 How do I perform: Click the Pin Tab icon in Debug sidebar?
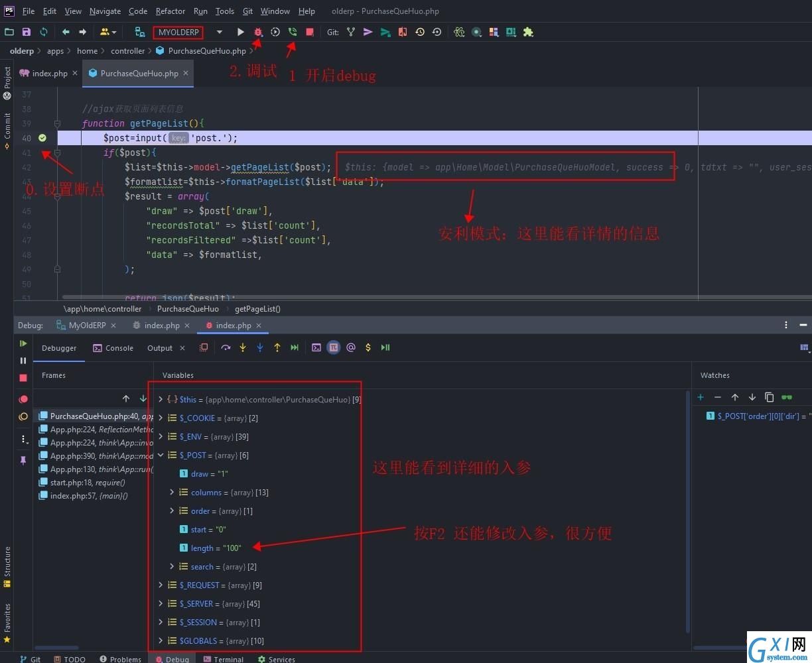click(23, 460)
